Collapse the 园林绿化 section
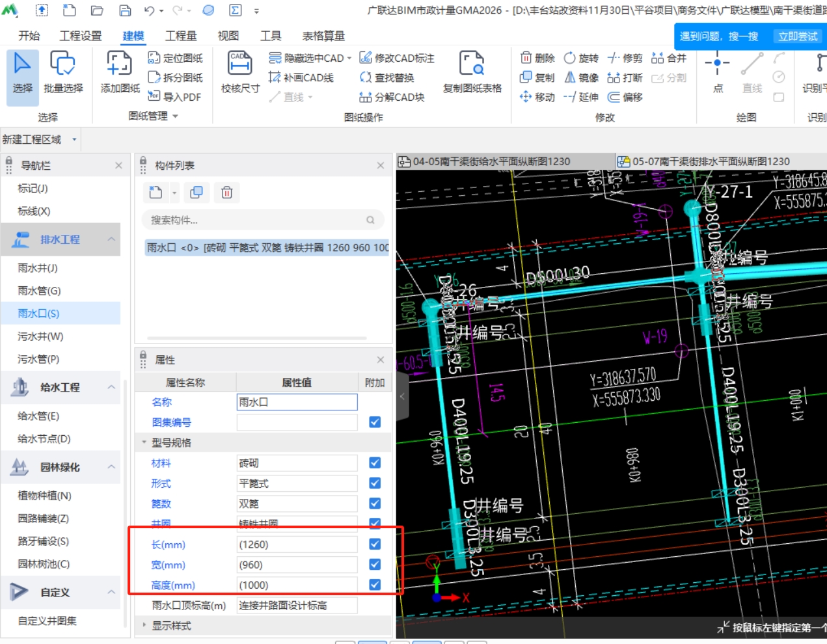The image size is (827, 644). pos(111,467)
